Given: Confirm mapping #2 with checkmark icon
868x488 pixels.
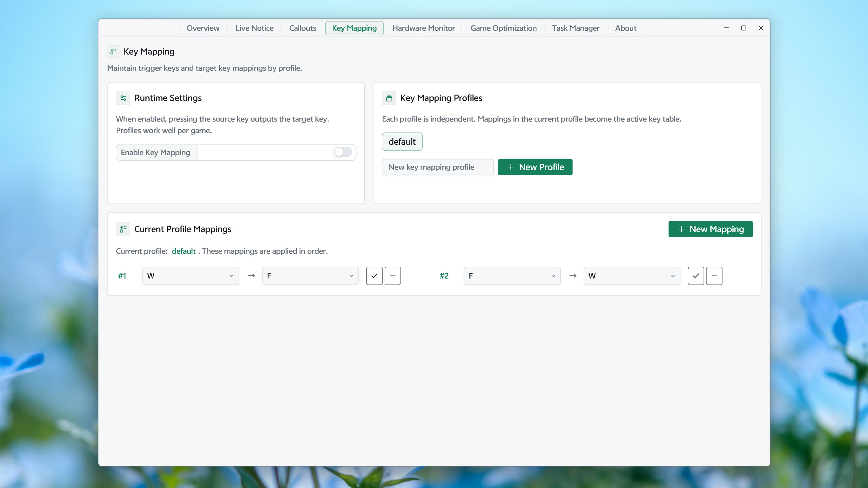Looking at the screenshot, I should (x=696, y=276).
